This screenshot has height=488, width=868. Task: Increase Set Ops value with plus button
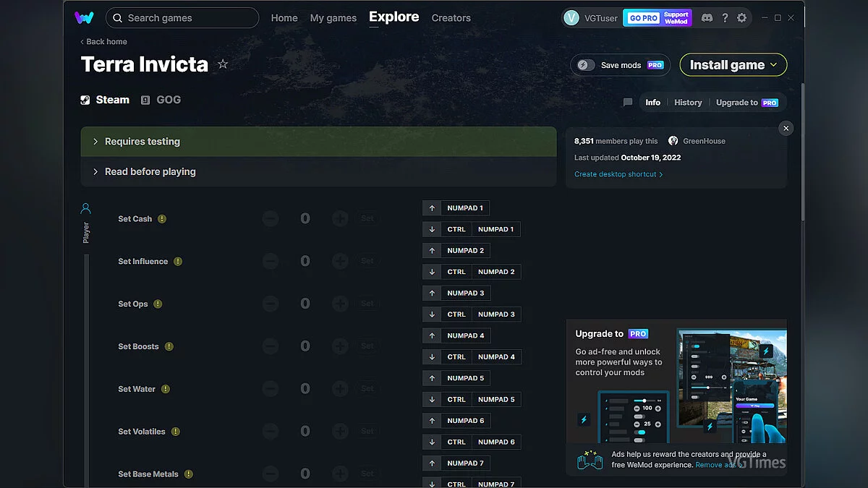click(340, 304)
